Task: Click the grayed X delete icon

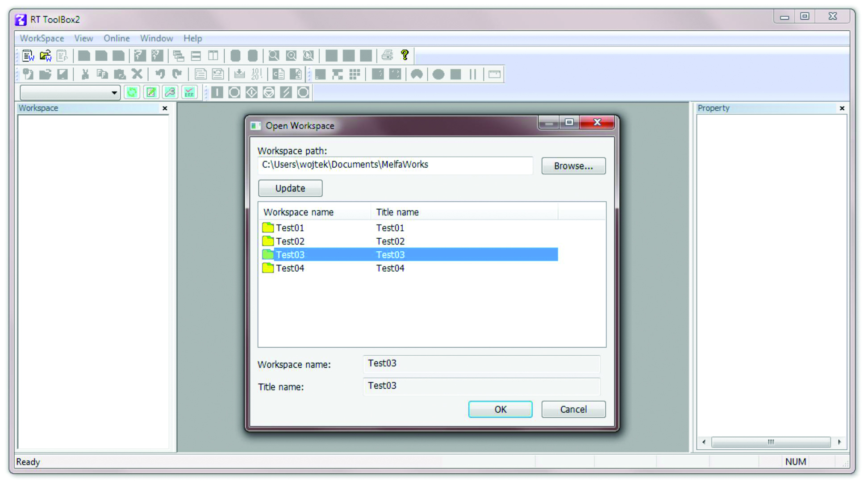Action: (x=137, y=74)
